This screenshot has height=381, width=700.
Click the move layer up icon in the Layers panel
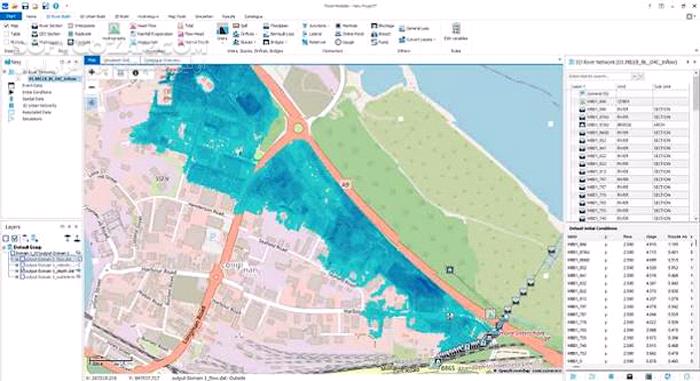(67, 238)
